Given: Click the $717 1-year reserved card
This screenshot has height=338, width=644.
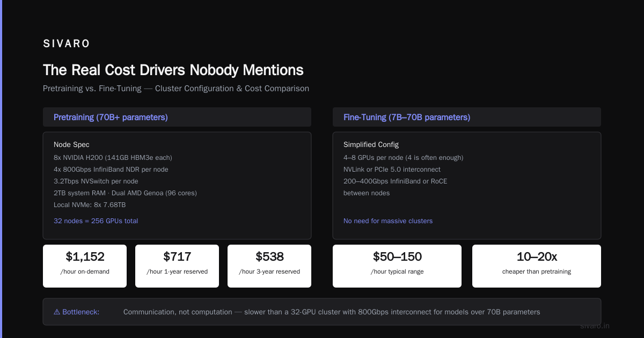Looking at the screenshot, I should click(177, 266).
